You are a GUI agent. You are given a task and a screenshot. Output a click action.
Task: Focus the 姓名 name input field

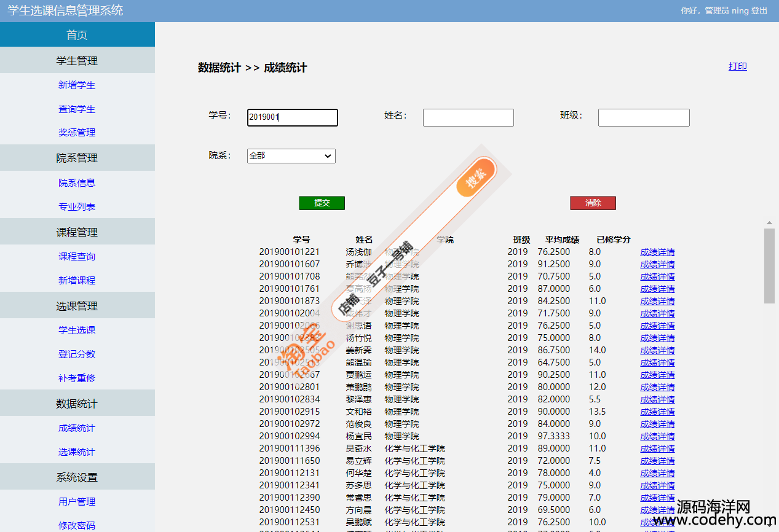(x=468, y=117)
